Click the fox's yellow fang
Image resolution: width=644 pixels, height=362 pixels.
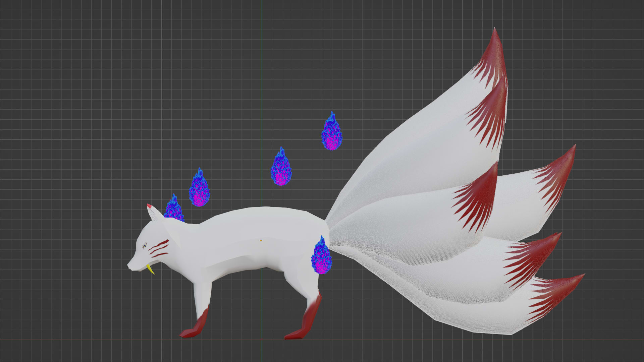tap(151, 269)
